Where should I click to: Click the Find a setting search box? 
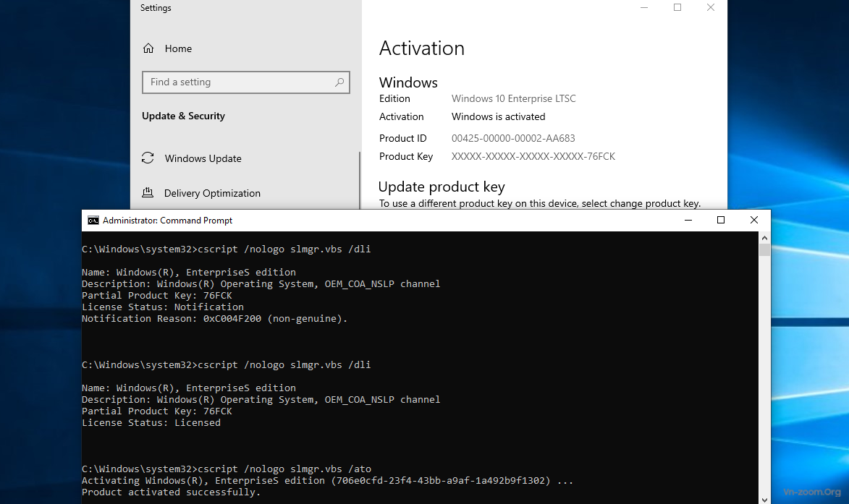[x=246, y=82]
